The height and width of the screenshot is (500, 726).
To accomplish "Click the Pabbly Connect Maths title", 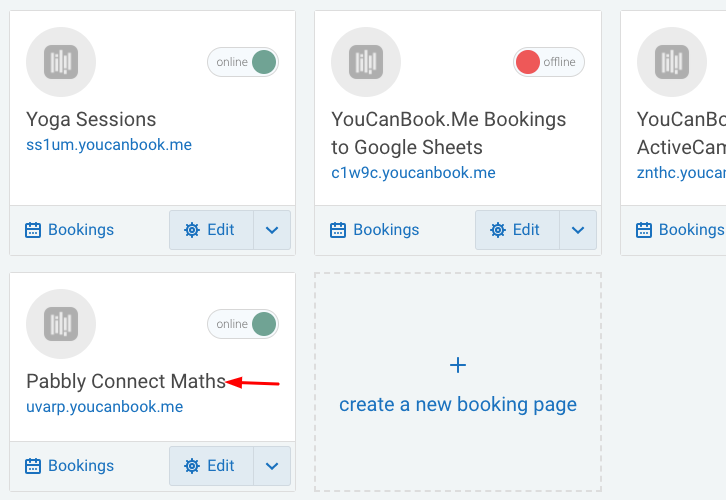I will (x=126, y=381).
